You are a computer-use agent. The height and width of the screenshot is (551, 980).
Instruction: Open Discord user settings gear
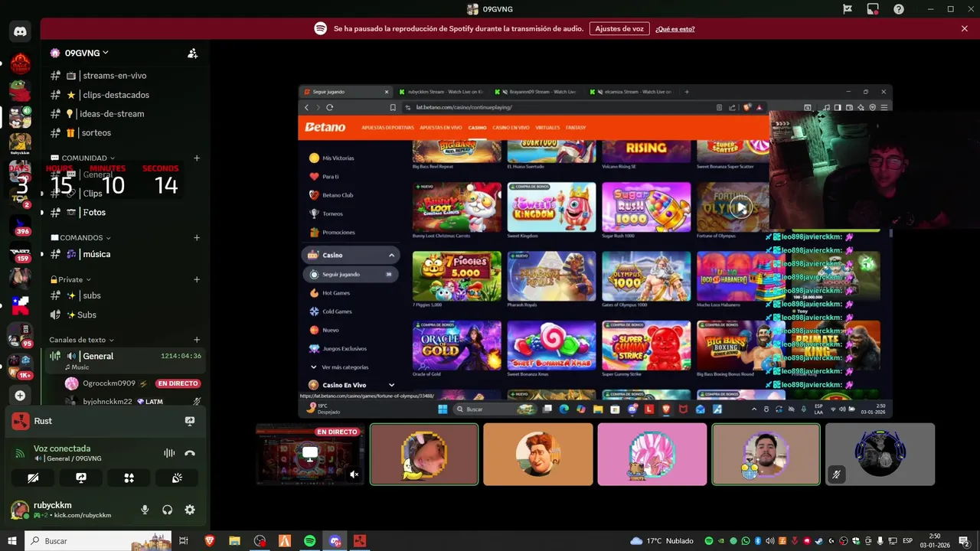click(190, 510)
